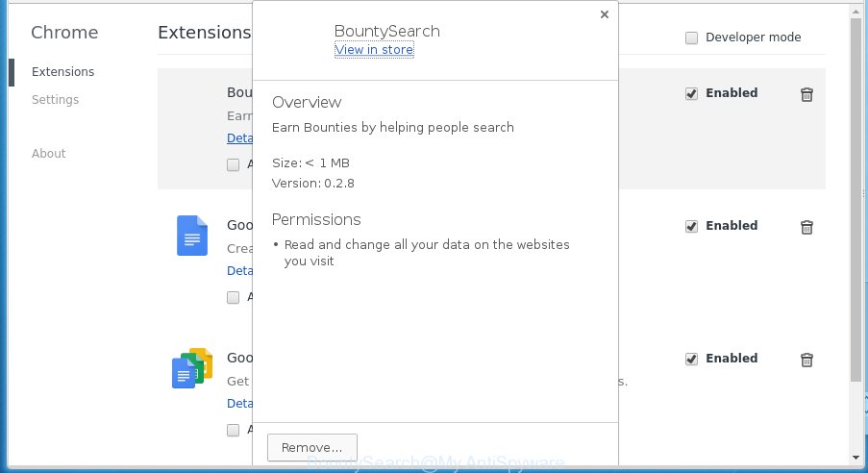The height and width of the screenshot is (473, 868).
Task: Delete the BountySearch extension via trash icon
Action: pyautogui.click(x=806, y=95)
